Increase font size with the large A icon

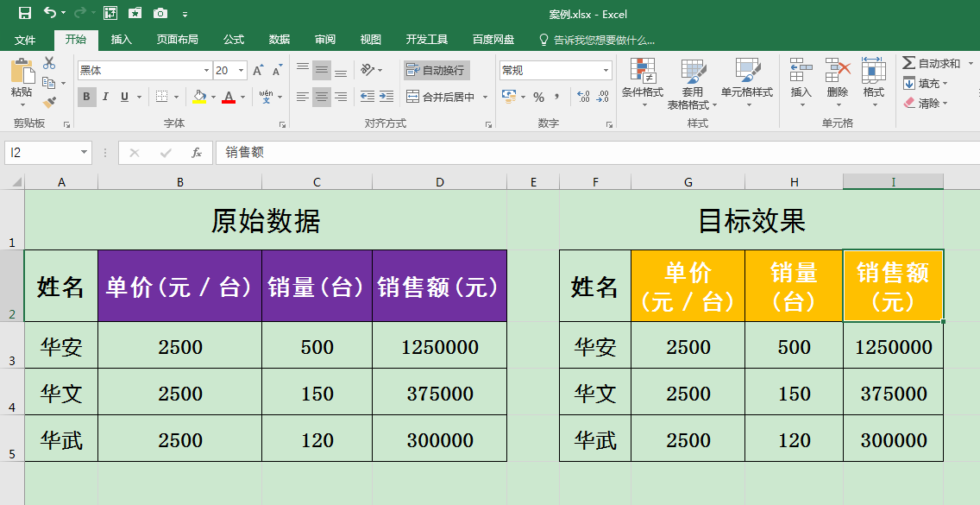point(258,70)
